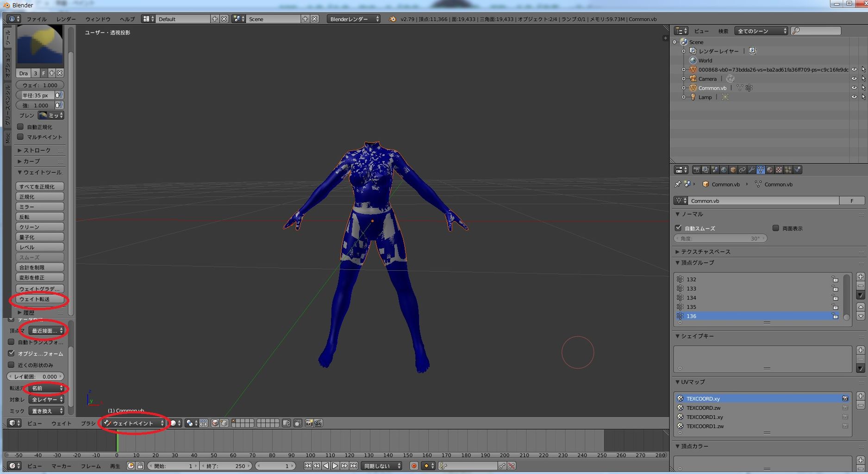Image resolution: width=868 pixels, height=474 pixels.
Task: Open the ウェイトペイント mode dropdown
Action: click(134, 423)
